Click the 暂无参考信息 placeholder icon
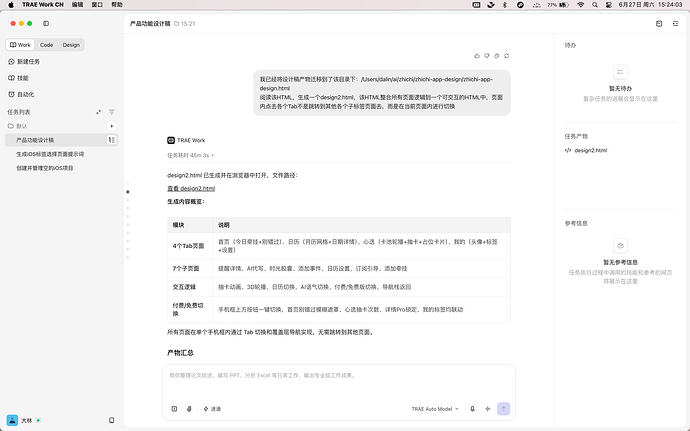Viewport: 690px width, 431px height. point(620,246)
